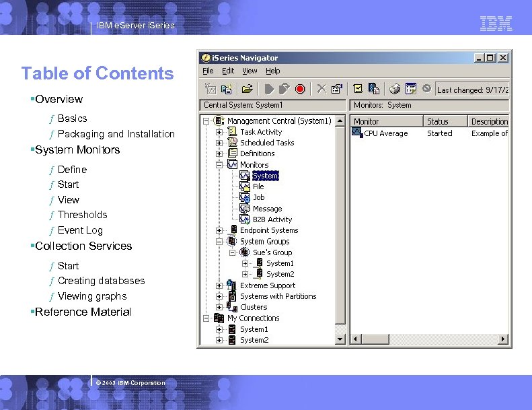Click the Restart monitor toolbar icon
532x410 pixels.
(x=284, y=89)
